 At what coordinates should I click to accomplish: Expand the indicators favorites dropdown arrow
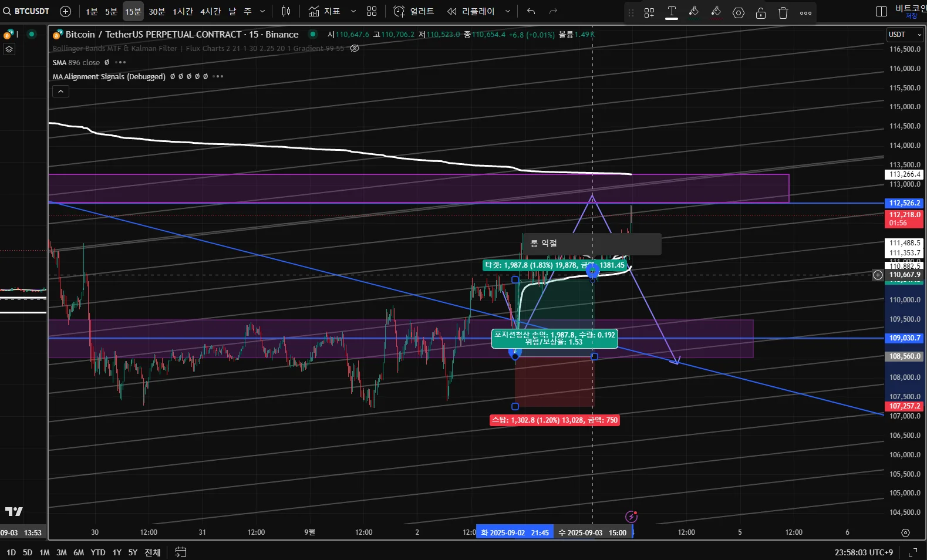[x=353, y=11]
